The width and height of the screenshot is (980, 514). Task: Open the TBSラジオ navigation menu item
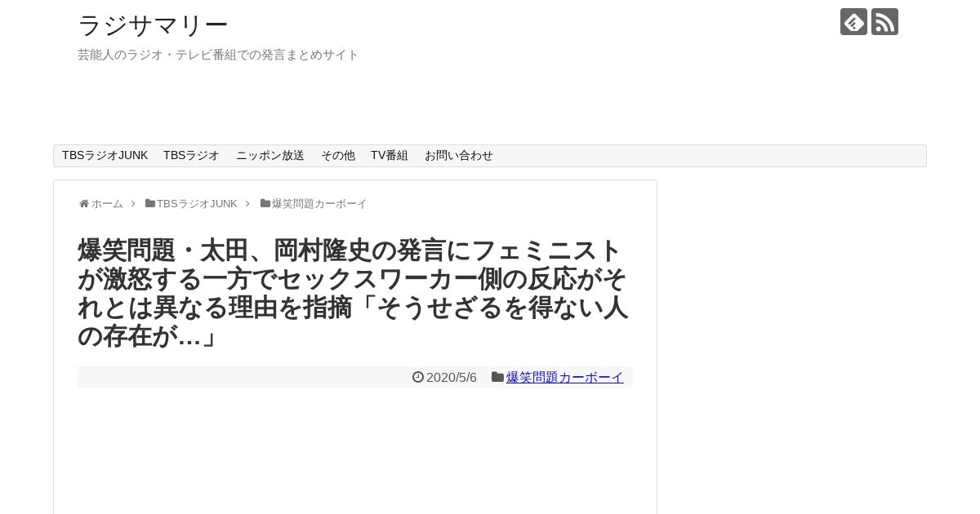point(191,156)
